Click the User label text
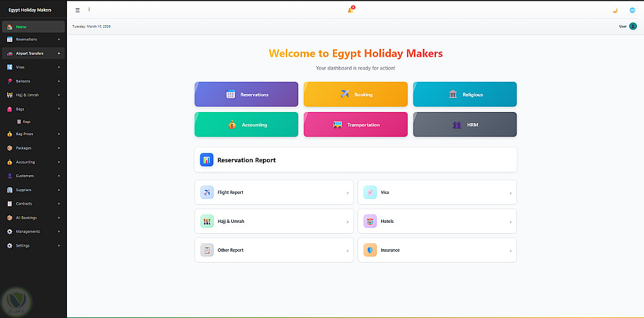The height and width of the screenshot is (318, 644). click(x=623, y=26)
